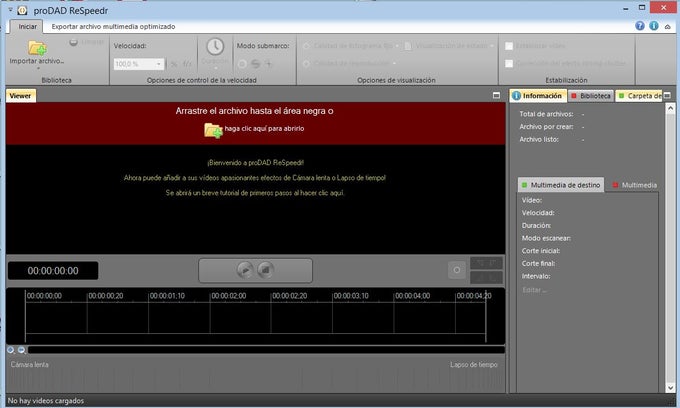Click the 00:00:02:00 timeline marker

pyautogui.click(x=229, y=296)
